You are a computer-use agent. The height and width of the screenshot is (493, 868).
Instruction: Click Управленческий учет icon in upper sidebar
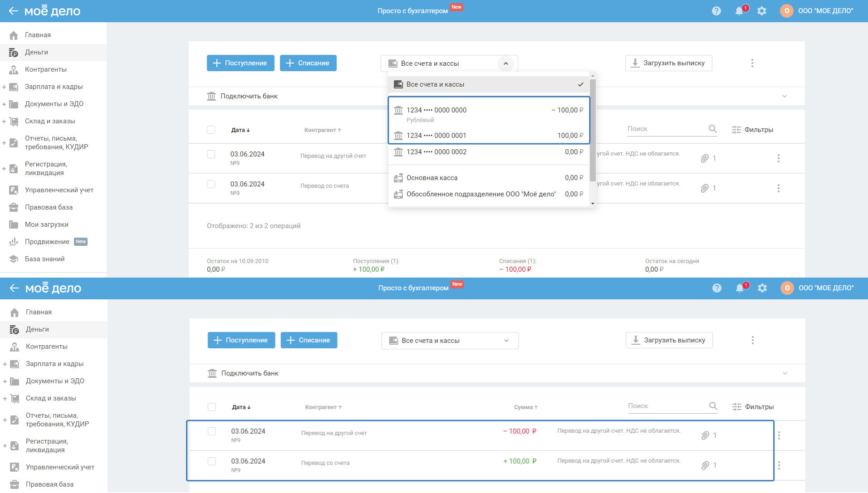[x=14, y=190]
